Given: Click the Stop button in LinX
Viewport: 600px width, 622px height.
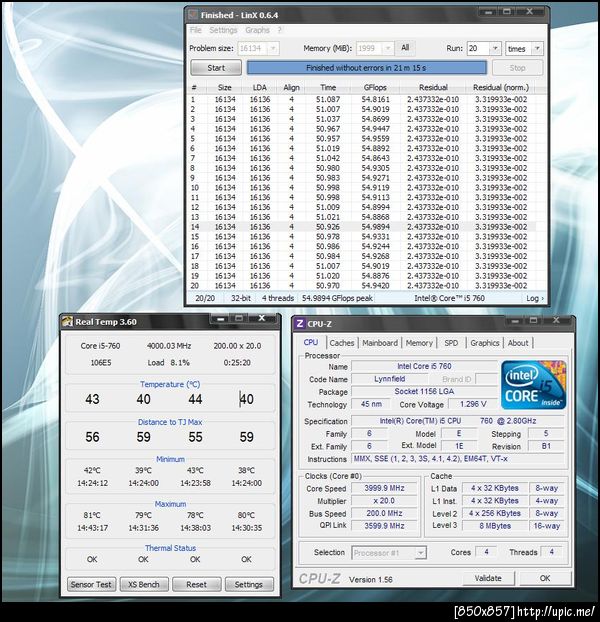Looking at the screenshot, I should pos(517,68).
